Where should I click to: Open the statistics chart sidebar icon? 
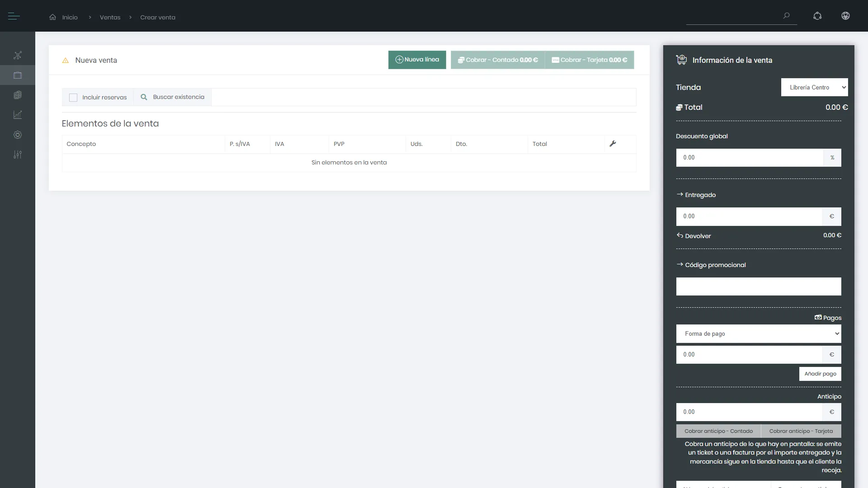click(x=18, y=115)
